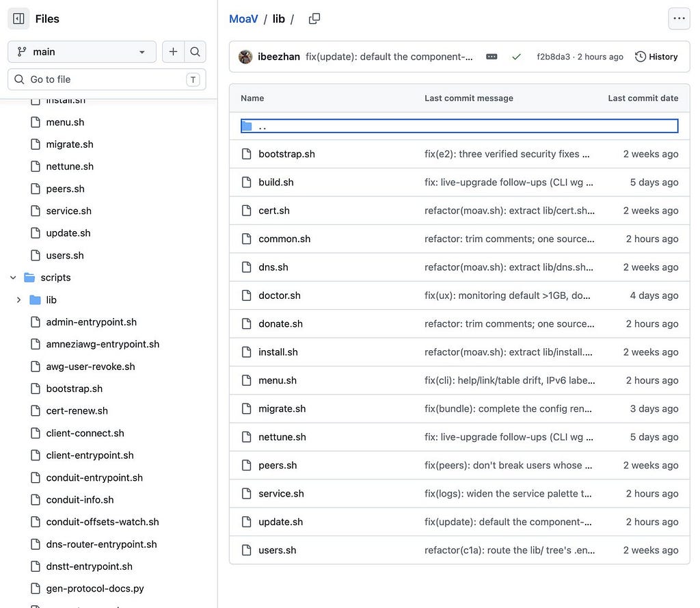
Task: Open gen-protocol-docs.py in the tree
Action: pyautogui.click(x=94, y=589)
